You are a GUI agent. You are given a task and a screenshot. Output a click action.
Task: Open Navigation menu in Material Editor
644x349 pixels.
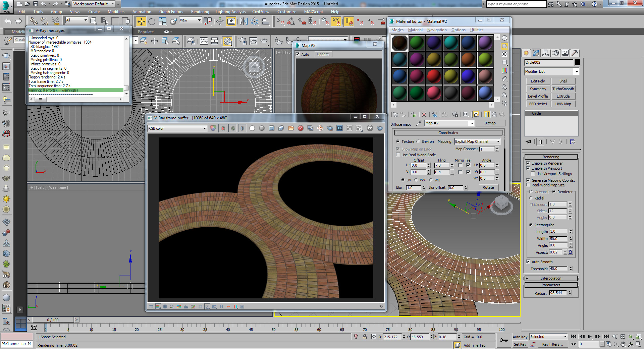coord(437,30)
